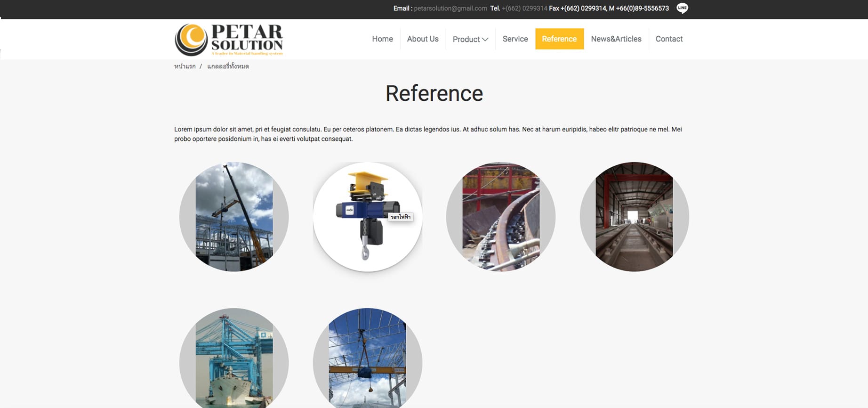Expand the Product dropdown menu
The image size is (868, 408).
[x=470, y=39]
